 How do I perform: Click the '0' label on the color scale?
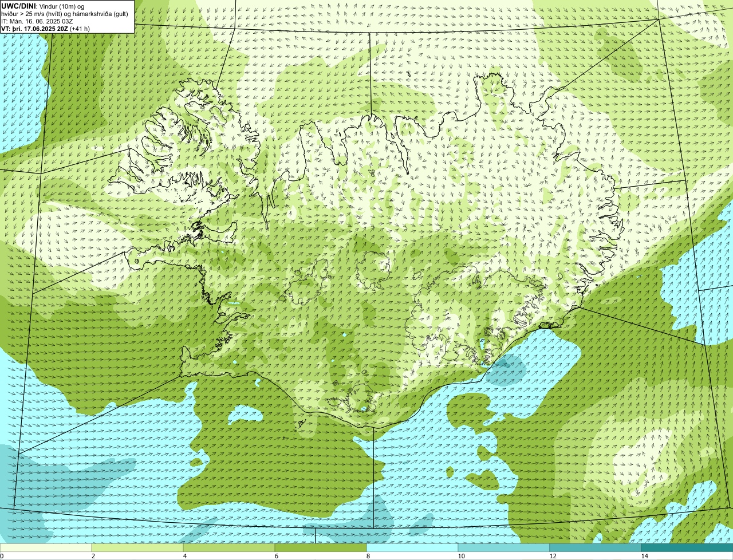point(2,556)
